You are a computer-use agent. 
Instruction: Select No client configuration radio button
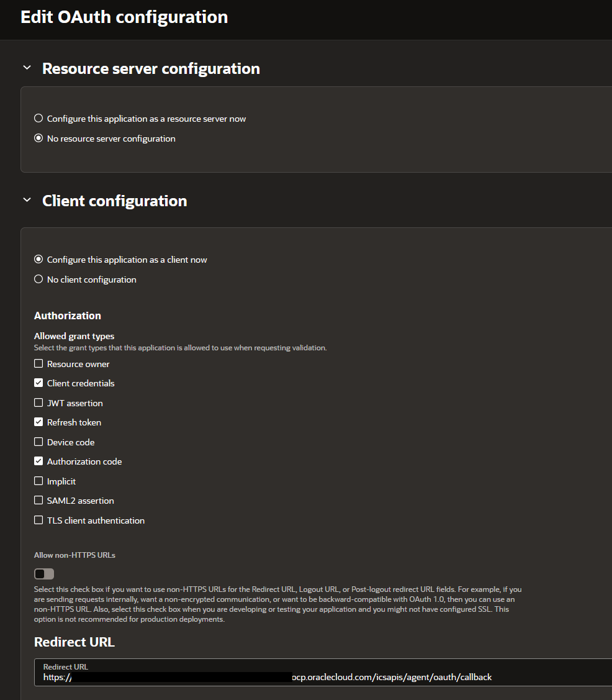pos(38,280)
